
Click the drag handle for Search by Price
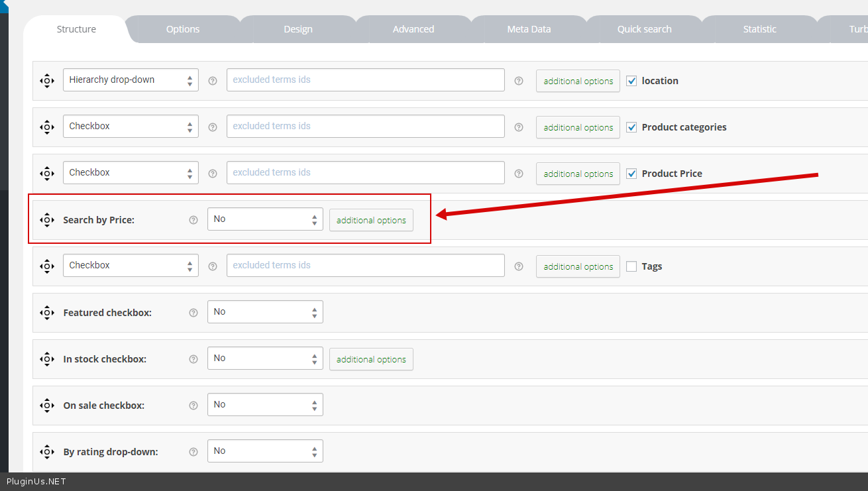point(46,220)
